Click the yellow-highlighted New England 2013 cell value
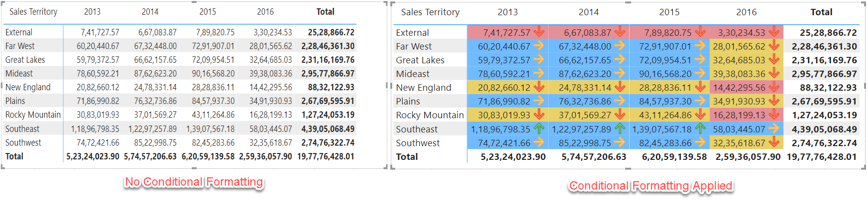 (504, 88)
